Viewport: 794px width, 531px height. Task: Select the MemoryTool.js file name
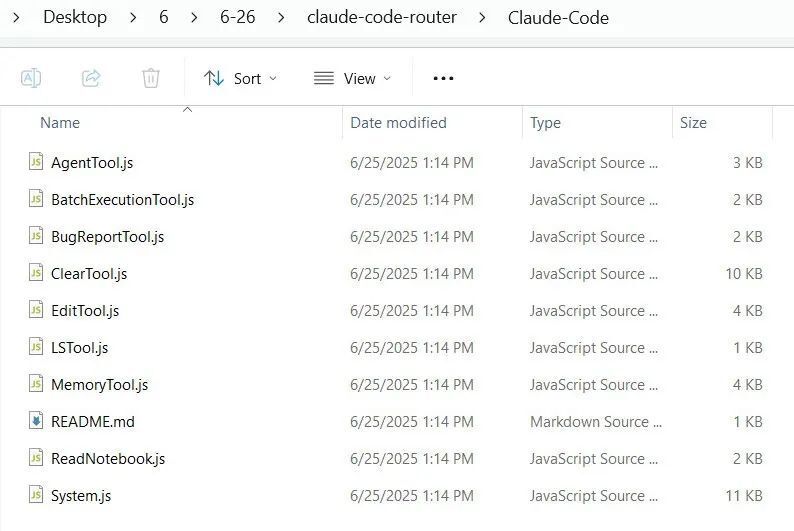99,384
